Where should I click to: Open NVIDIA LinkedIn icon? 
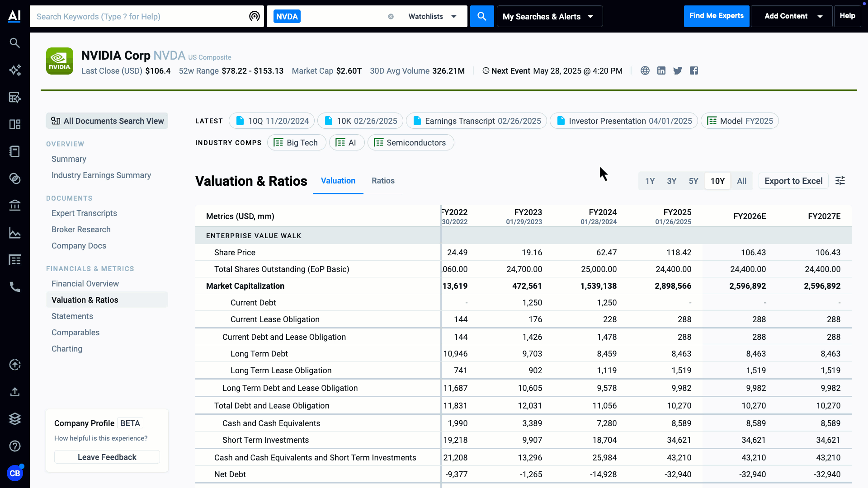661,70
